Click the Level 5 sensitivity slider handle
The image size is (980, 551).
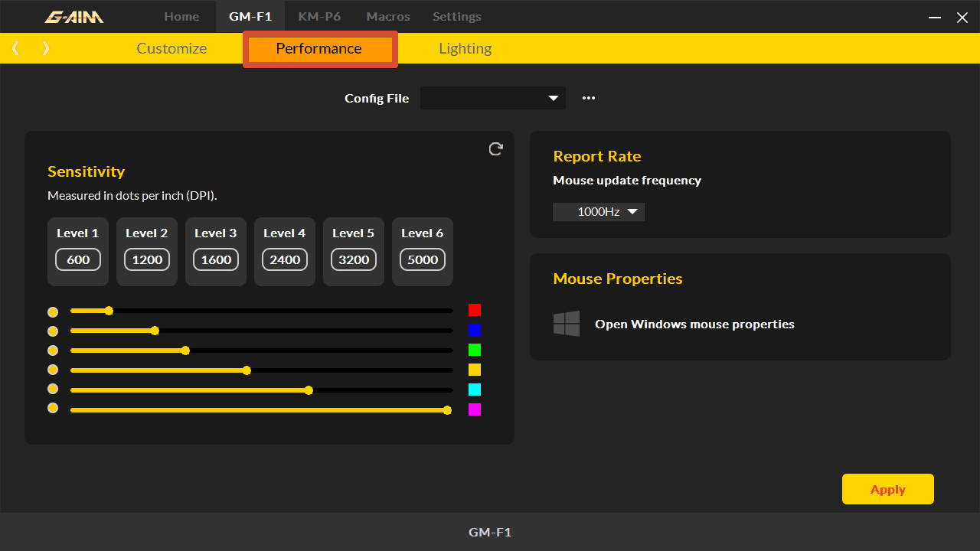click(309, 390)
